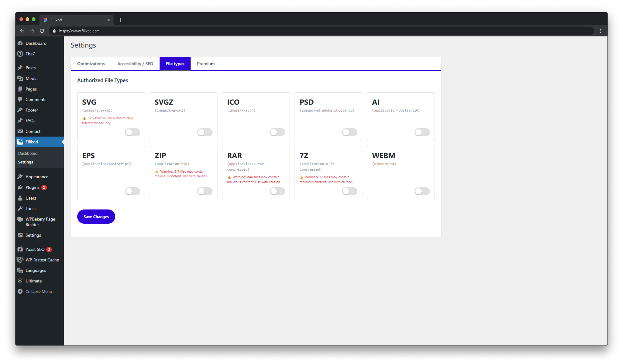Viewport: 623px width, 364px height.
Task: Click the Save Changes button
Action: pos(96,217)
